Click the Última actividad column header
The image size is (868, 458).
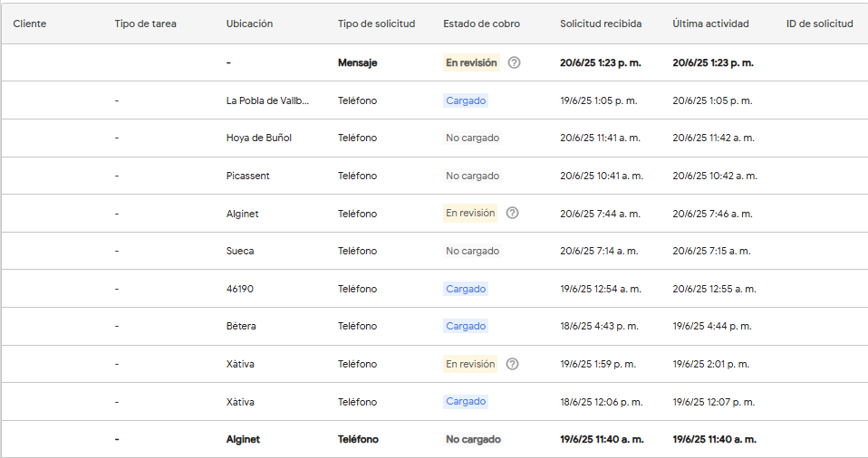[x=710, y=24]
